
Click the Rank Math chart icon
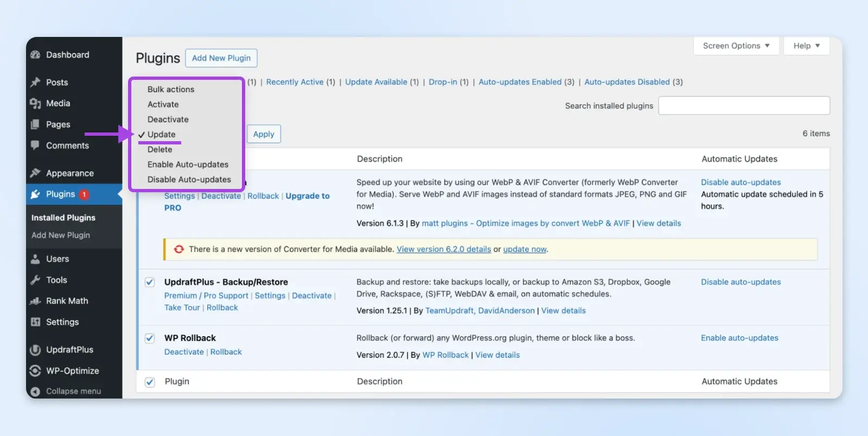36,301
